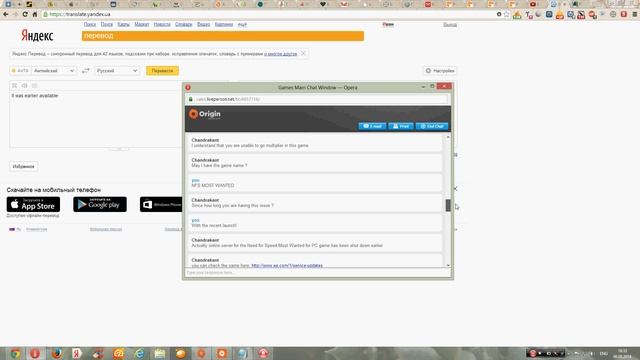
Task: Open Settings gear button in translator
Action: tap(440, 71)
